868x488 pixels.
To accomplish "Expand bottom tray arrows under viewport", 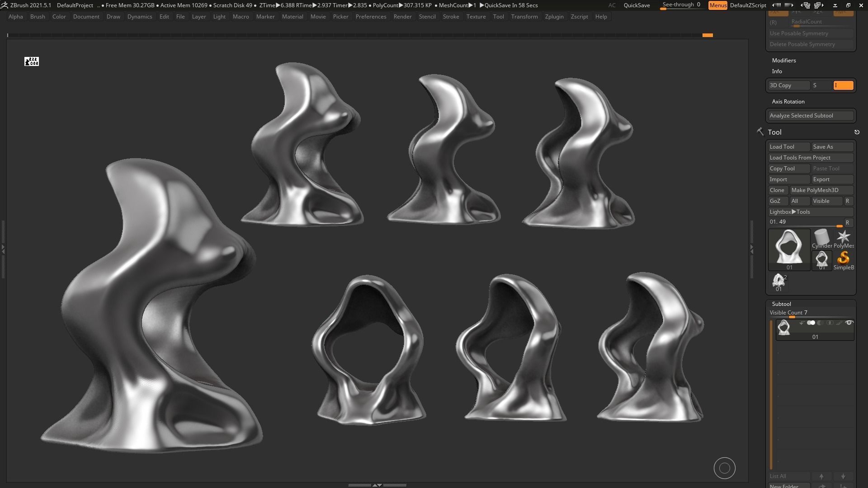I will point(377,485).
